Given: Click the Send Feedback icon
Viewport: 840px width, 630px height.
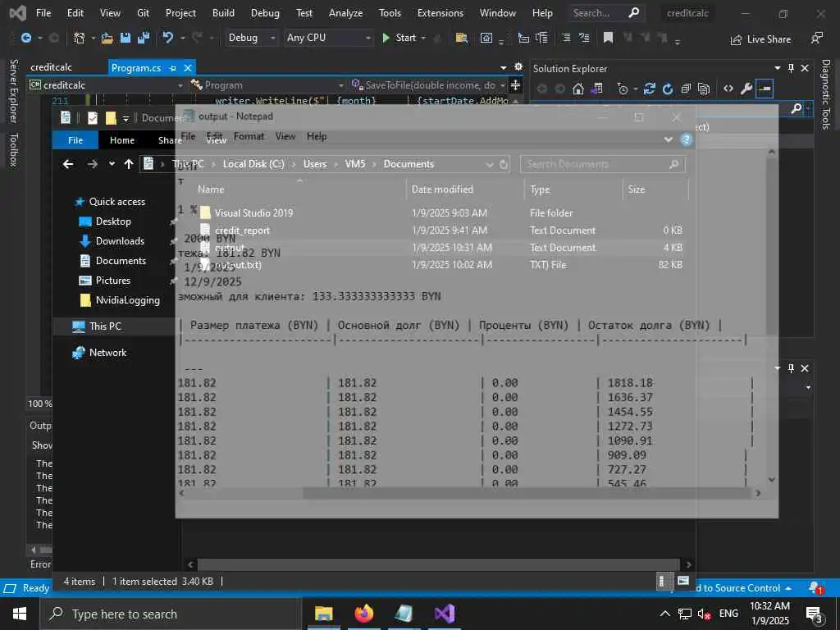Looking at the screenshot, I should coord(816,39).
